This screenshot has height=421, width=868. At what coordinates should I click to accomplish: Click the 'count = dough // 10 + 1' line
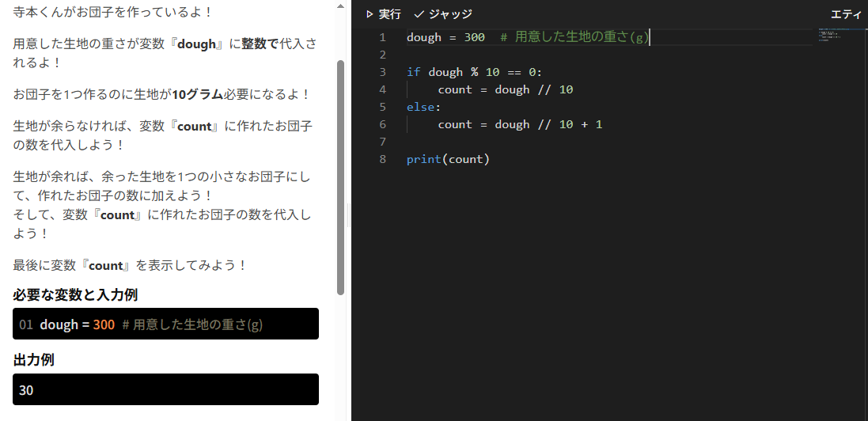520,124
